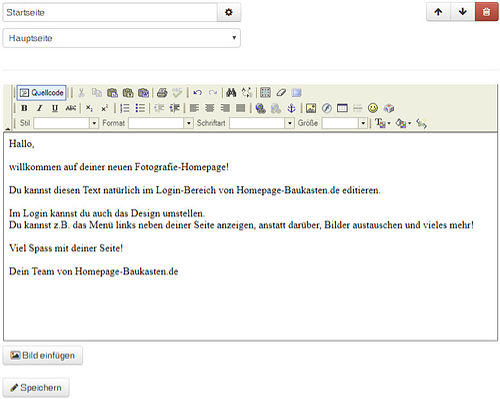Decrease indent icon
Viewport: 500px width, 399px height.
(x=159, y=108)
